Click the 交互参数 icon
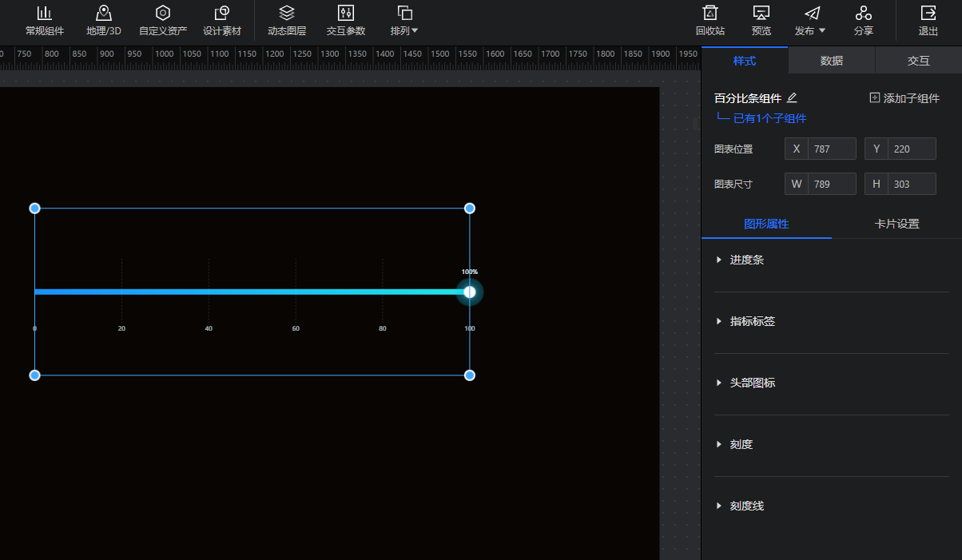This screenshot has width=962, height=560. coord(346,14)
